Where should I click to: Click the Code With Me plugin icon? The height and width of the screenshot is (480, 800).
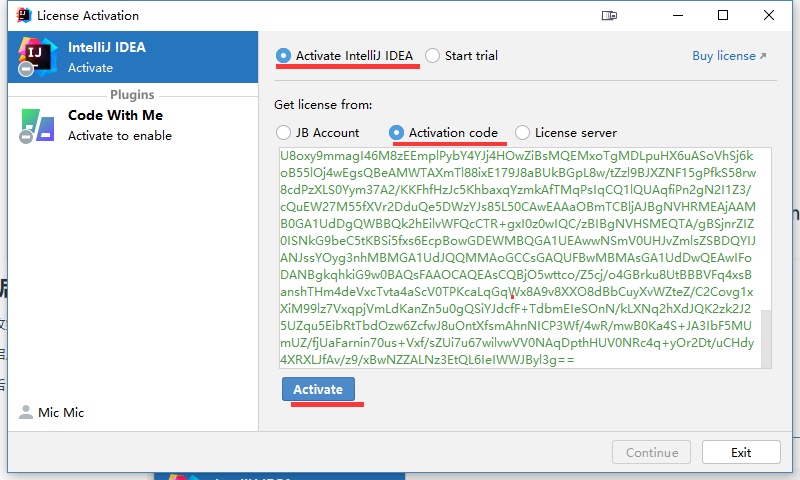[37, 125]
